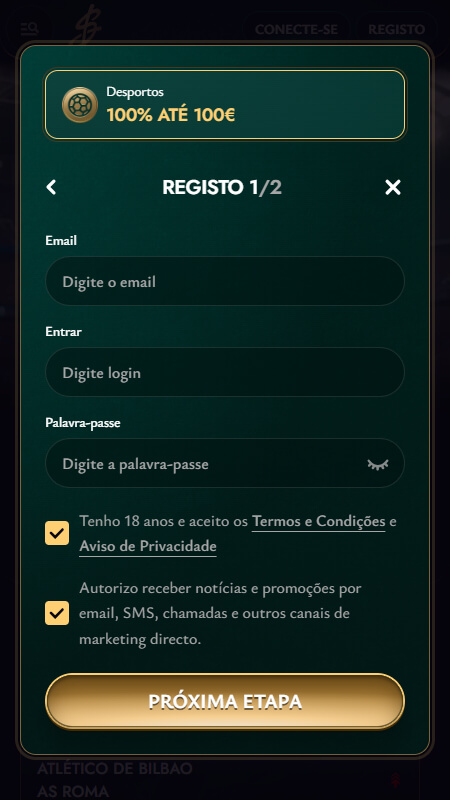Click the Registo header button
The image size is (450, 800).
click(396, 29)
